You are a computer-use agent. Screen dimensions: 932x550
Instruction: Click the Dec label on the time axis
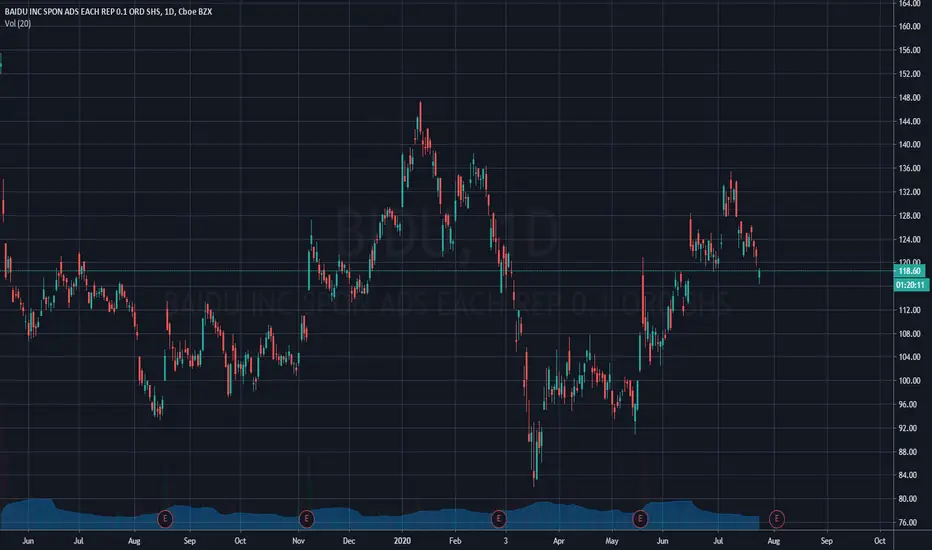(x=349, y=541)
